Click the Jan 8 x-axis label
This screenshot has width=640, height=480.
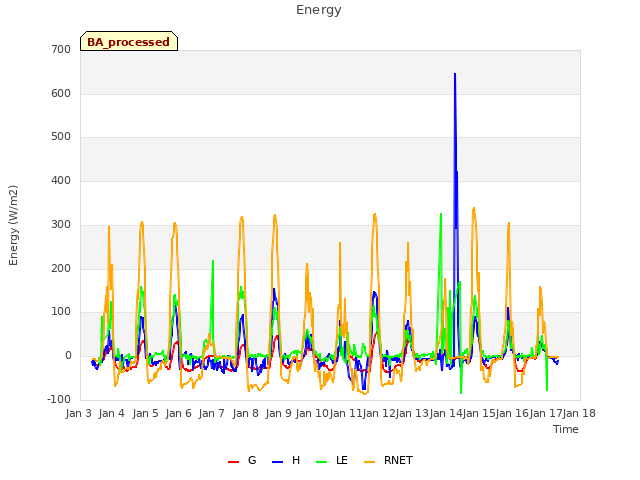click(245, 413)
